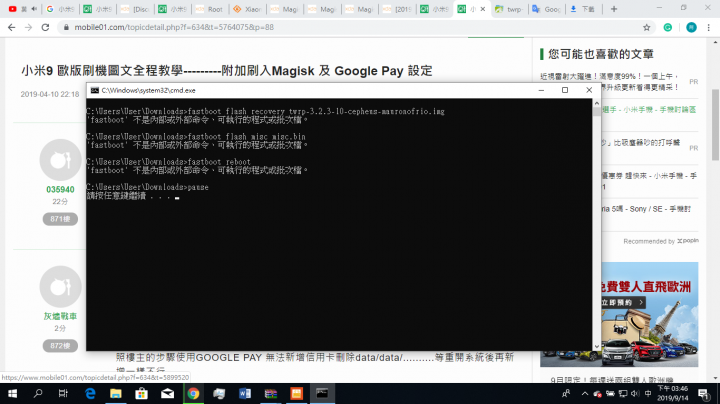
Task: Open taskbar search magnifier
Action: click(38, 393)
